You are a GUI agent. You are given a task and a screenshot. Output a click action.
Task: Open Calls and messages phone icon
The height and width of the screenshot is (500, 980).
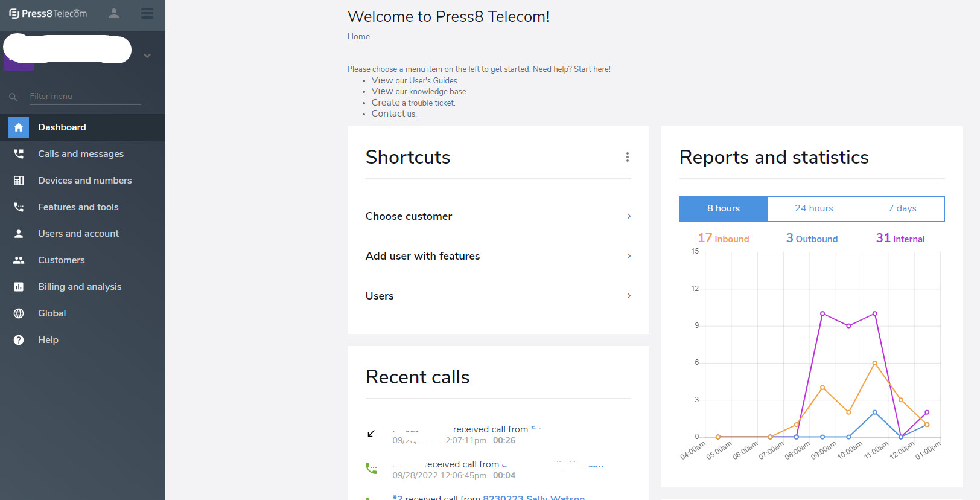point(19,154)
